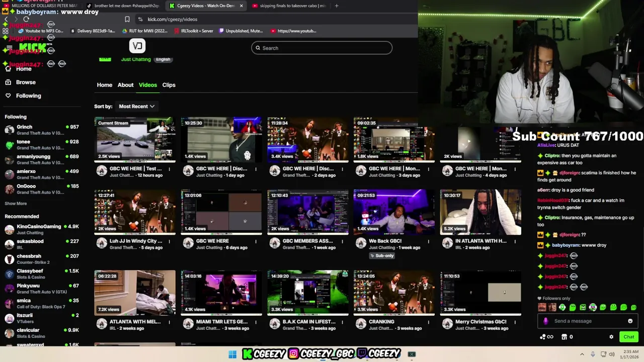Switch to the channel Home tab

click(x=105, y=85)
